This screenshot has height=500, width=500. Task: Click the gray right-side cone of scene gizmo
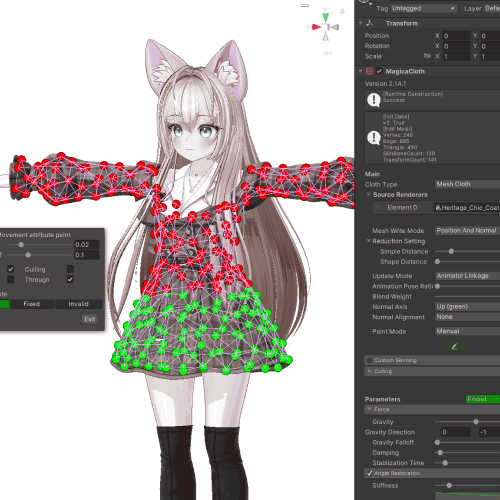tap(335, 27)
